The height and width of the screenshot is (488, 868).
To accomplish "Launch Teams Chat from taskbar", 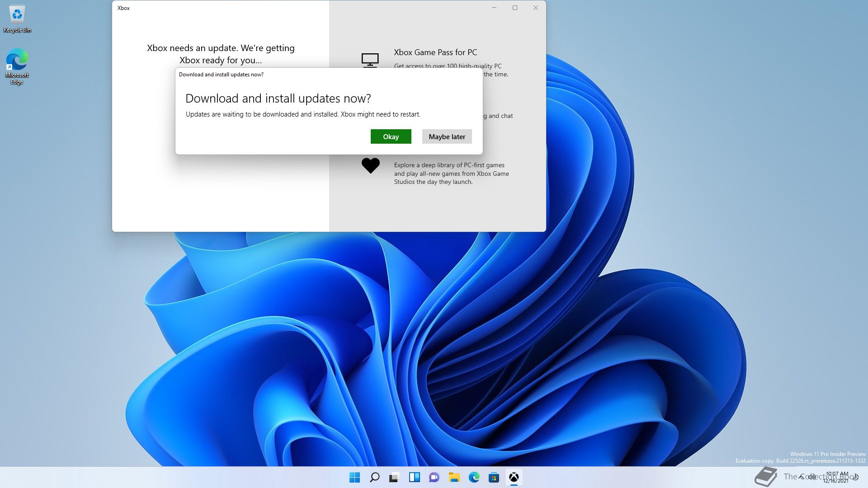I will pyautogui.click(x=434, y=477).
